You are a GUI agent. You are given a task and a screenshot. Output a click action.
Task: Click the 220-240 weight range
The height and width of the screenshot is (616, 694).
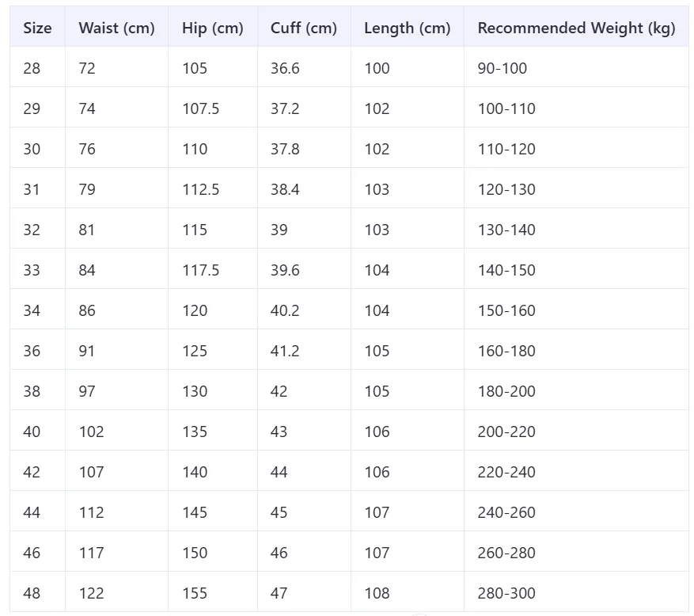tap(506, 472)
